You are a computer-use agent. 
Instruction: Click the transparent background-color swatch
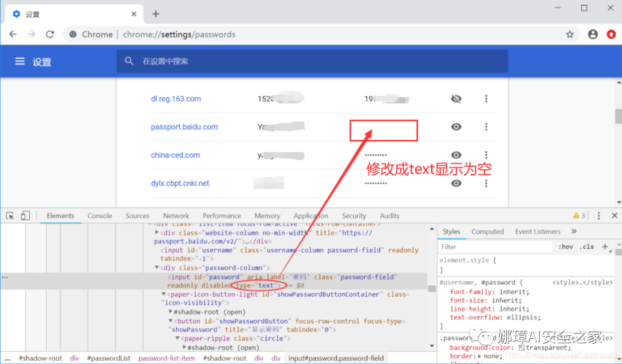522,348
